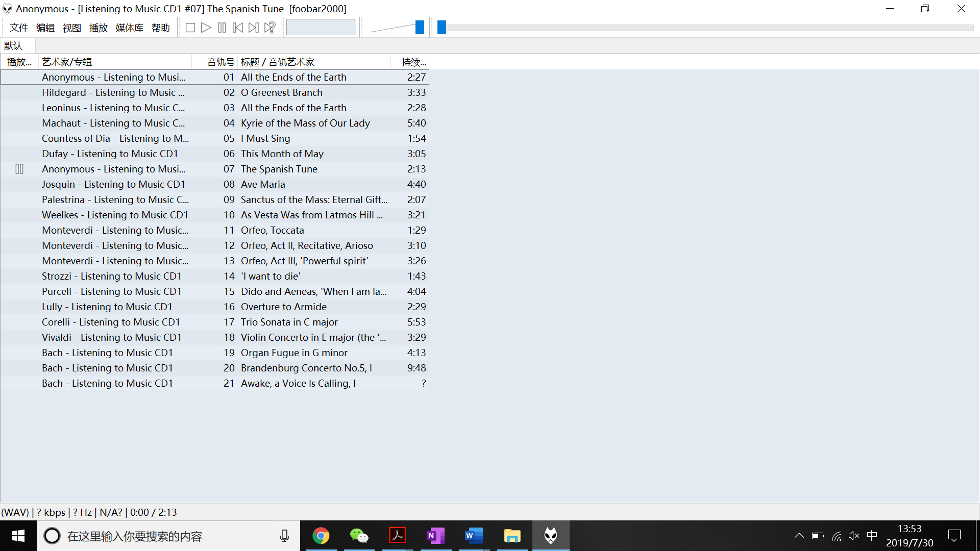The image size is (980, 551).
Task: Toggle the system volume mute icon
Action: [853, 536]
